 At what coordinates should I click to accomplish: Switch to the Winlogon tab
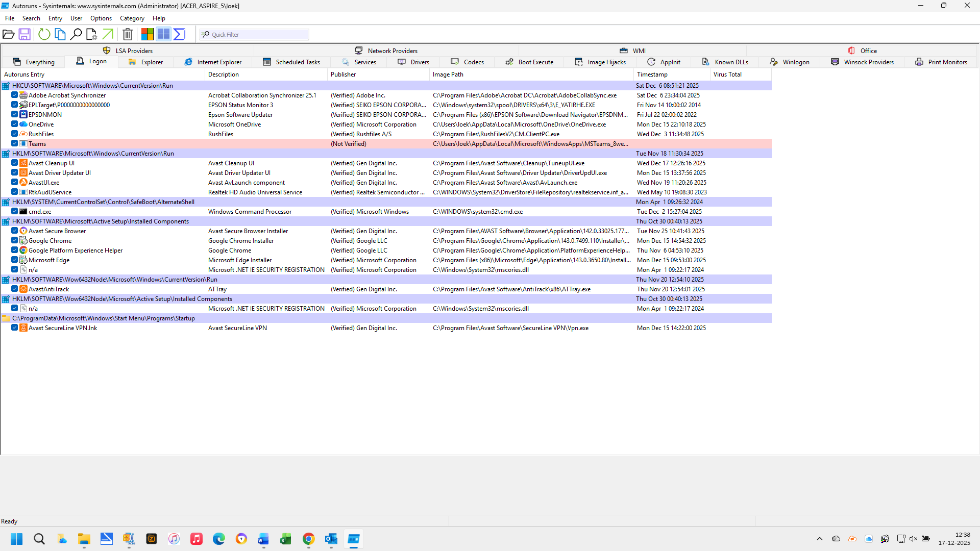(790, 62)
